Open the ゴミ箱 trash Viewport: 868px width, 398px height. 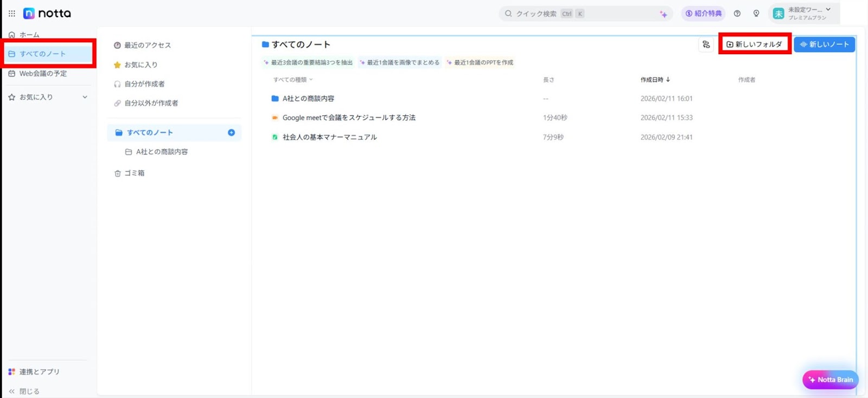[x=129, y=174]
